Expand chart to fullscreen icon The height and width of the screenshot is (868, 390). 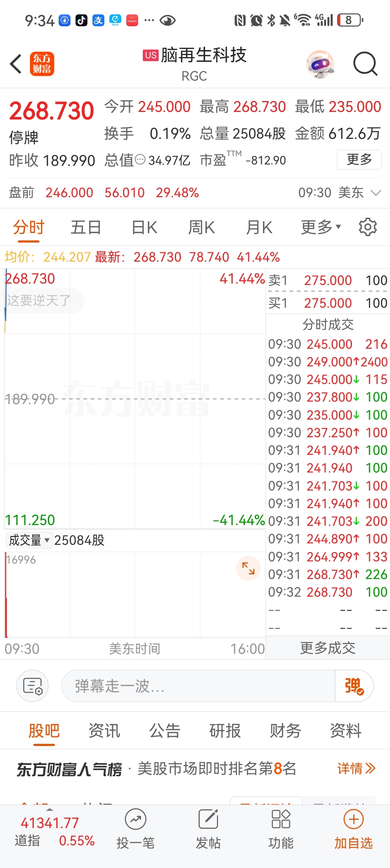248,568
